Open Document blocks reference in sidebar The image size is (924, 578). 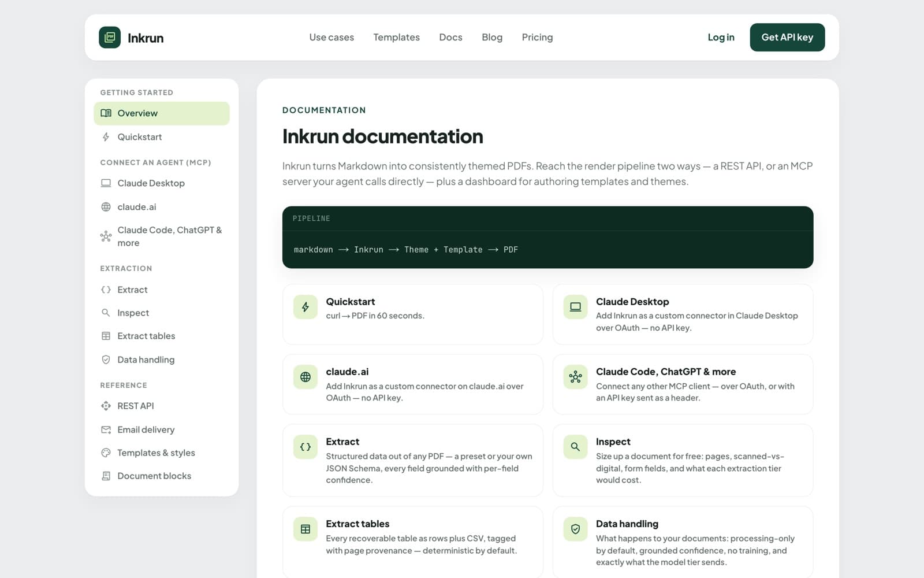click(162, 476)
